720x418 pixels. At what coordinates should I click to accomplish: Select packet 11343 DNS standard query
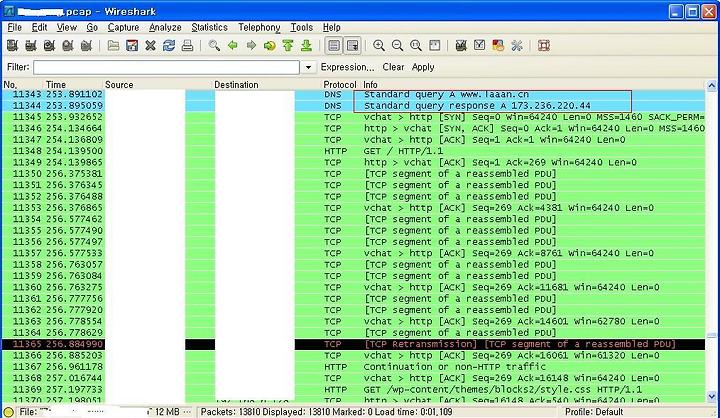point(354,94)
